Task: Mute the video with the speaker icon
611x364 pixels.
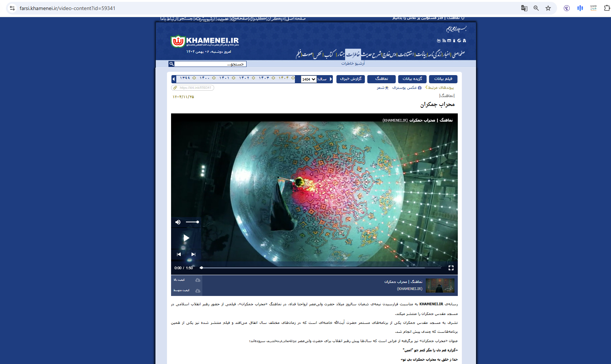Action: pyautogui.click(x=178, y=222)
